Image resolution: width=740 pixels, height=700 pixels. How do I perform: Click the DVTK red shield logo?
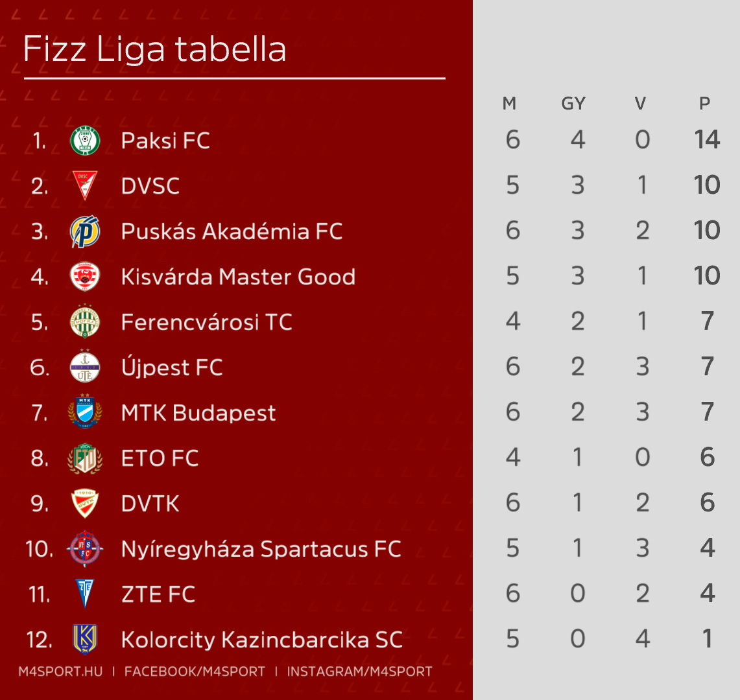click(85, 504)
